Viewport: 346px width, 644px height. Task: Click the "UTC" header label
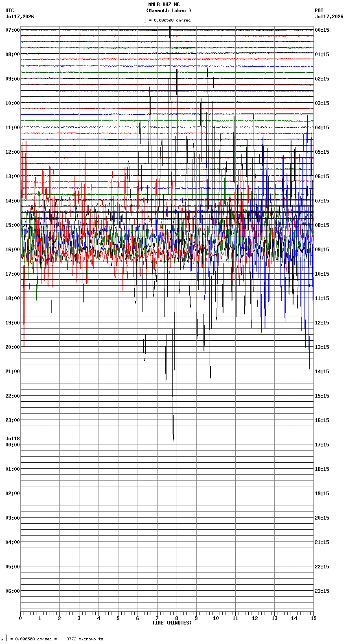coord(10,11)
